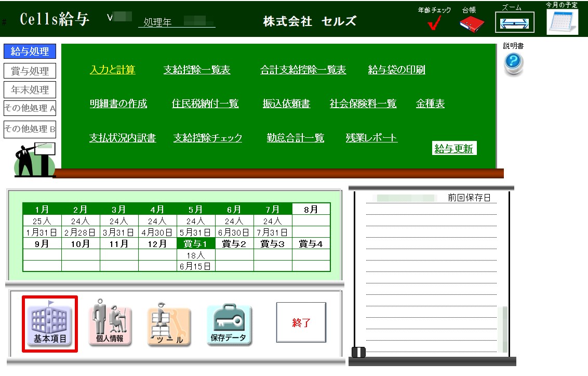
Task: Click the 給与更新 button
Action: point(454,148)
